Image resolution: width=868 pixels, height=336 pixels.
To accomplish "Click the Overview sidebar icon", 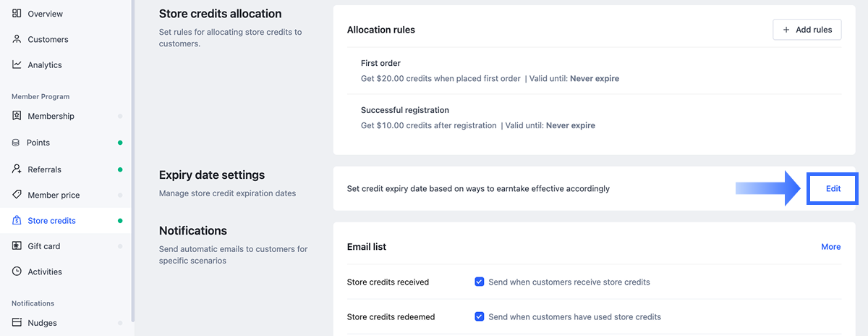I will 17,14.
